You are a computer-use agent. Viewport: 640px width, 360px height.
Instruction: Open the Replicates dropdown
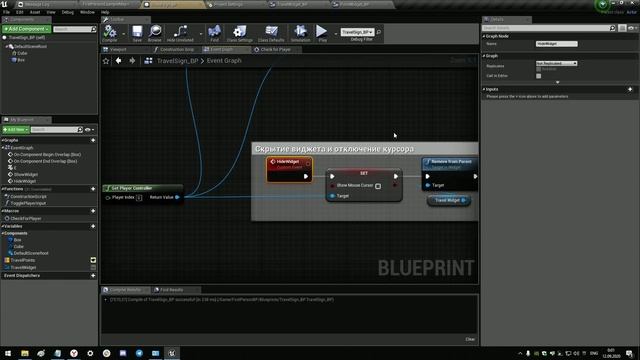[557, 63]
